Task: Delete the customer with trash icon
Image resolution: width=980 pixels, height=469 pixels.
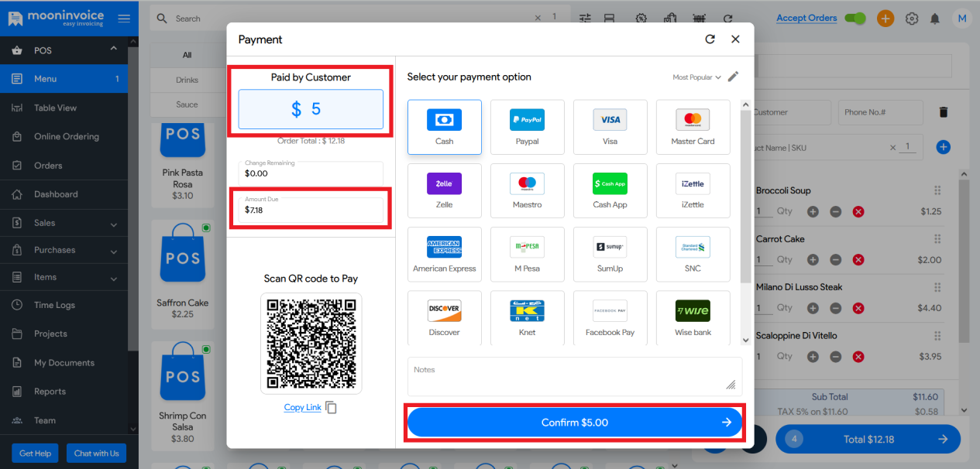Action: 943,112
